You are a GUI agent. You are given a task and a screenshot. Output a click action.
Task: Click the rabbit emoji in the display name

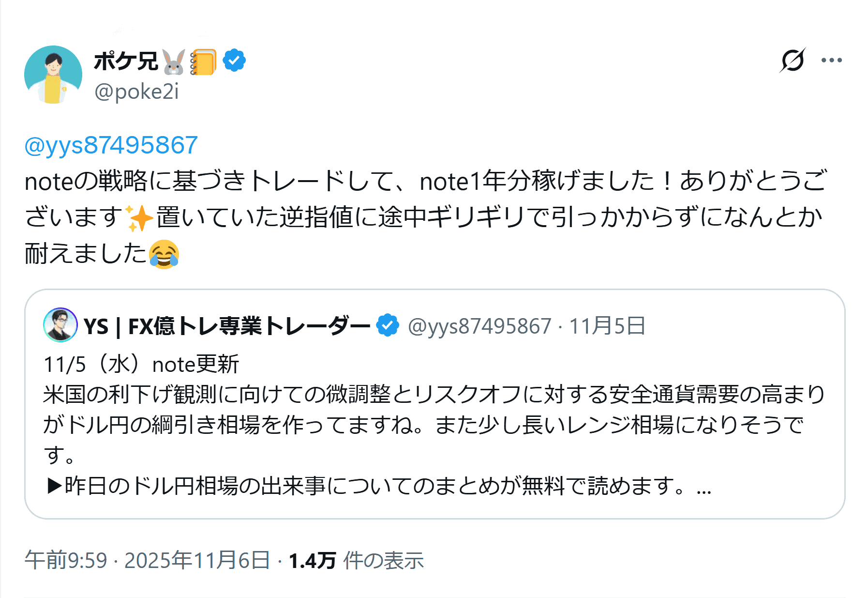pos(173,62)
